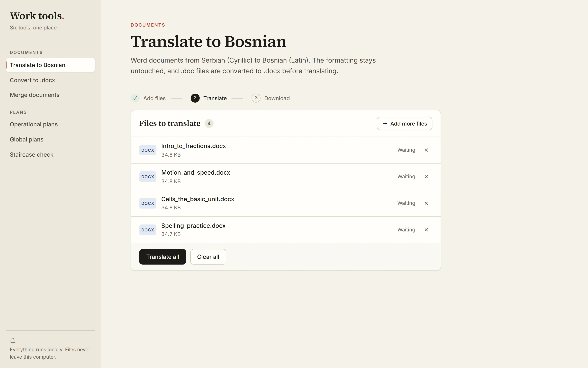Click the file count badge 4

pos(209,123)
